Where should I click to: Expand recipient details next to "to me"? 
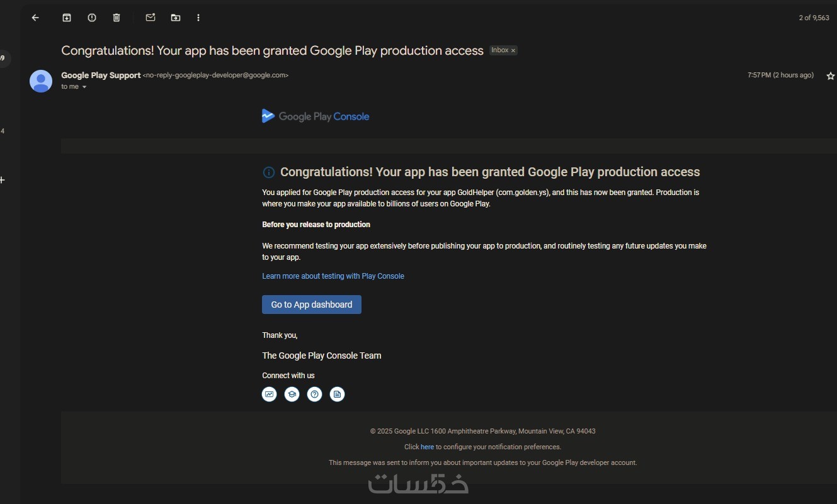[84, 87]
